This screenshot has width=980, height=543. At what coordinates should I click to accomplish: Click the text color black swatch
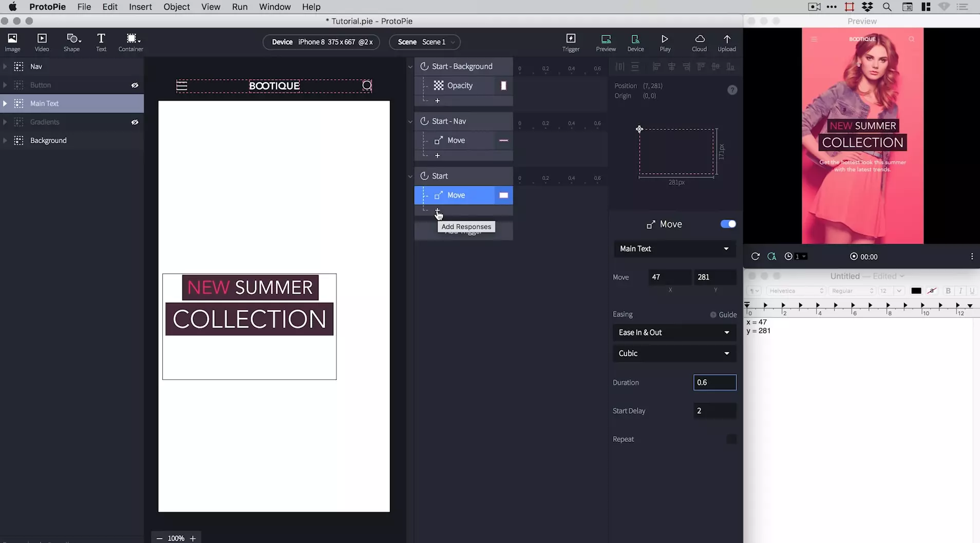pos(916,290)
